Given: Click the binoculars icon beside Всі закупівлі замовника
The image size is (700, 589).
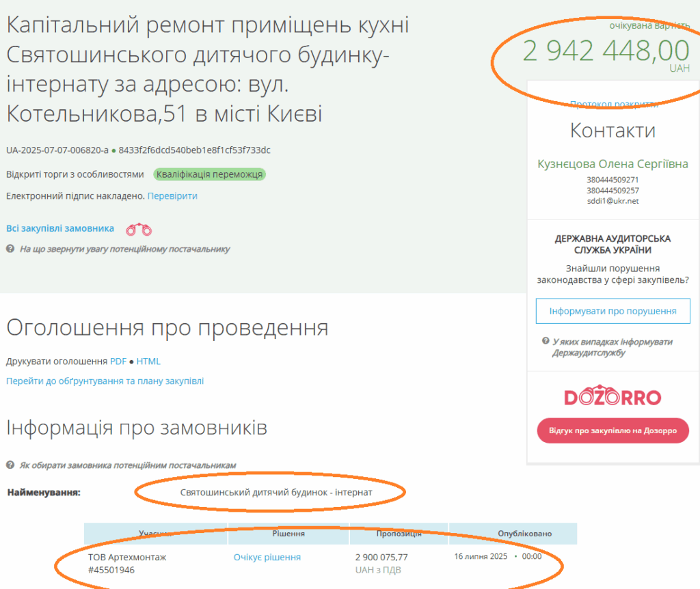Looking at the screenshot, I should (139, 229).
